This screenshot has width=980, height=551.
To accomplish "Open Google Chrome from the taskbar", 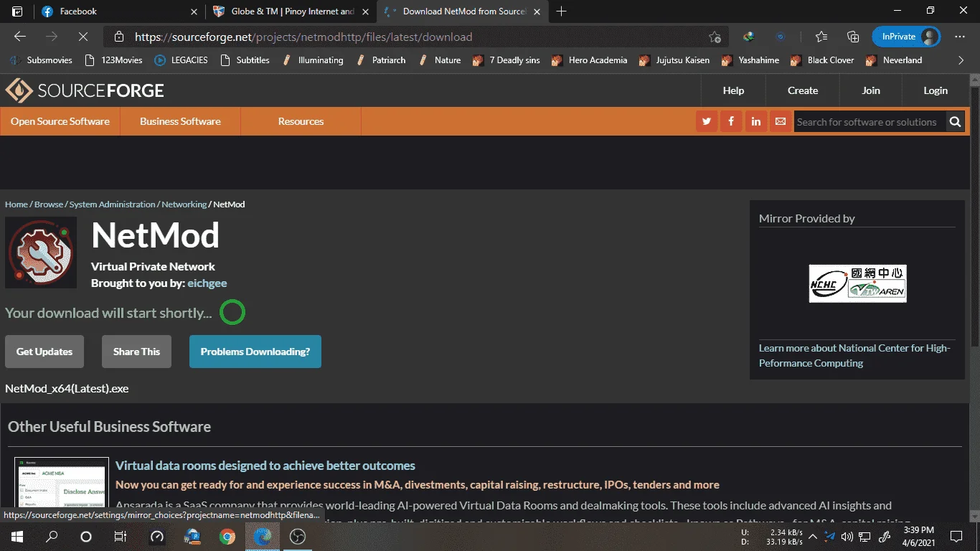I will 227,536.
